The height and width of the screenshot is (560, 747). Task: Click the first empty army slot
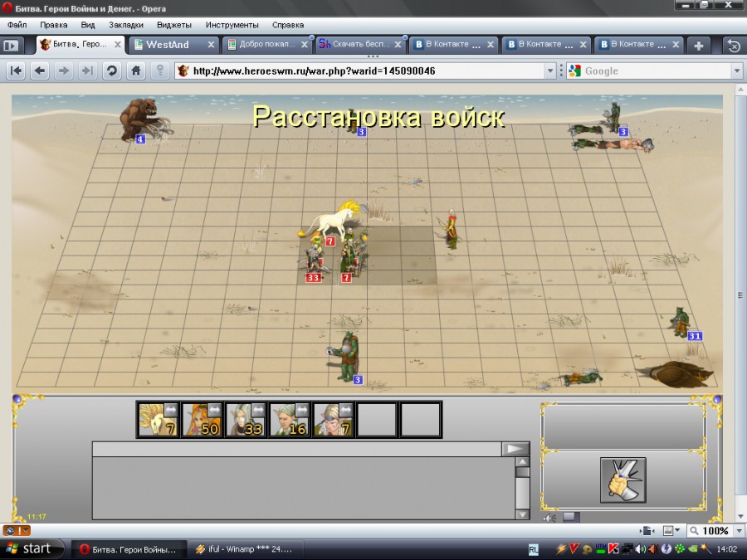pos(377,420)
